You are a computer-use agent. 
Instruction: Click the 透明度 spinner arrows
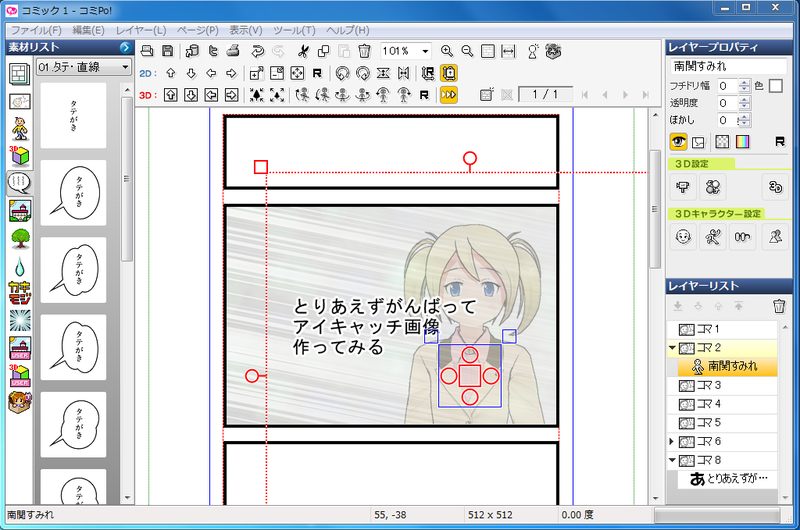click(744, 103)
